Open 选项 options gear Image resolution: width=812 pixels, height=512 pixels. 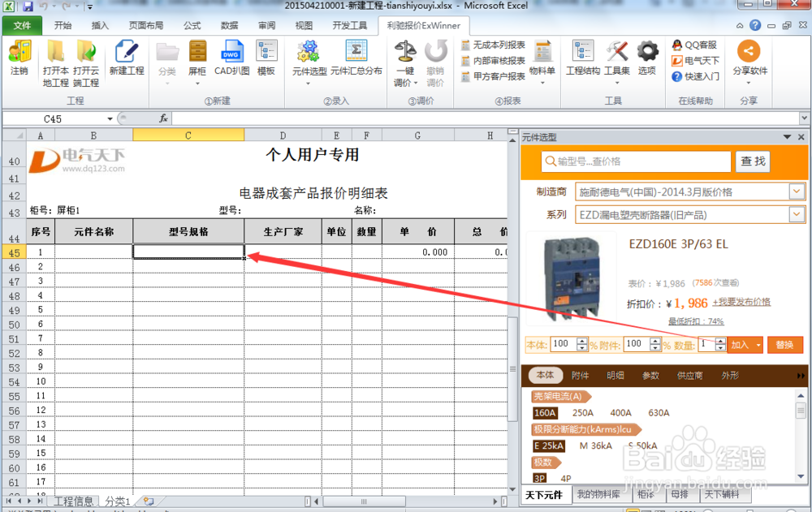click(x=647, y=58)
